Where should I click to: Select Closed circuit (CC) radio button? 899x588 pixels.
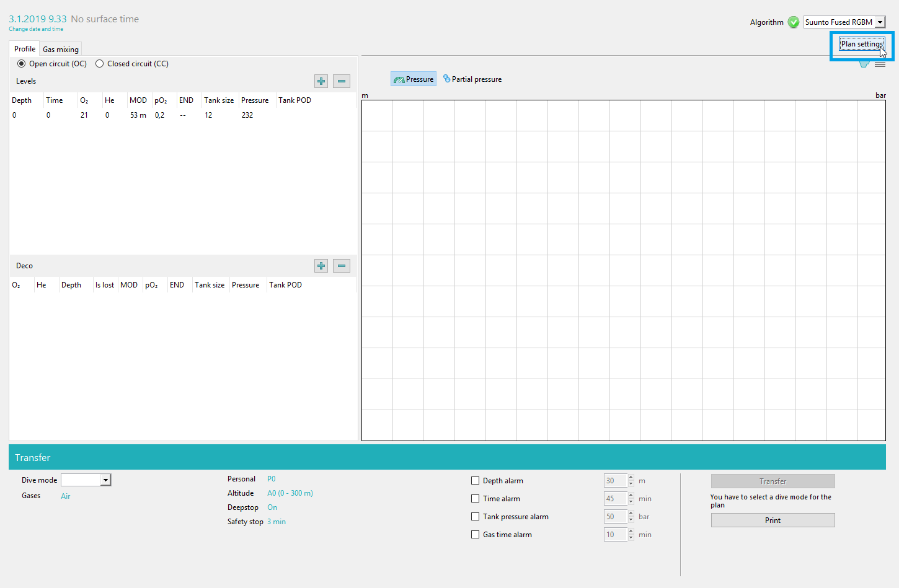tap(100, 64)
